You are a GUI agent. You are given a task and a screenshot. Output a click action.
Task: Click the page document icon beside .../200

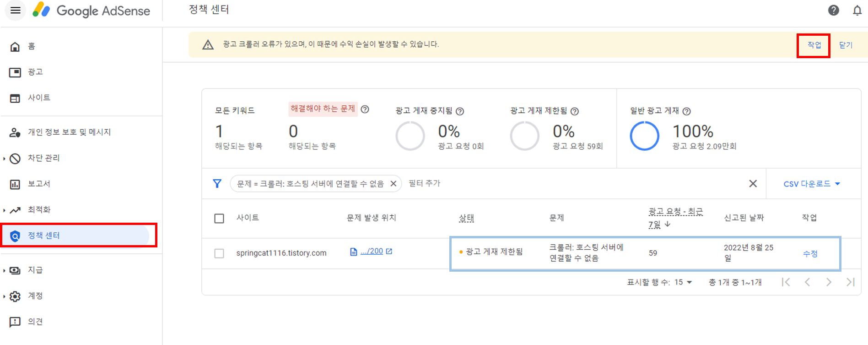point(353,252)
